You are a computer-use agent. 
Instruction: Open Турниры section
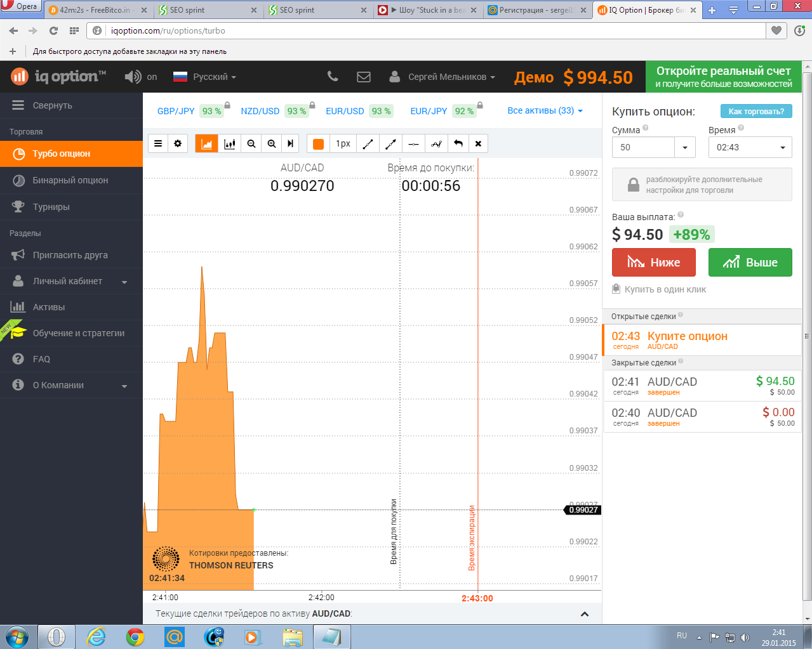click(x=71, y=207)
